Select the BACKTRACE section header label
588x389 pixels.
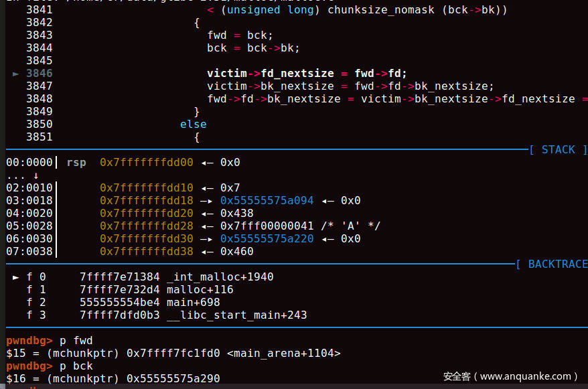557,264
